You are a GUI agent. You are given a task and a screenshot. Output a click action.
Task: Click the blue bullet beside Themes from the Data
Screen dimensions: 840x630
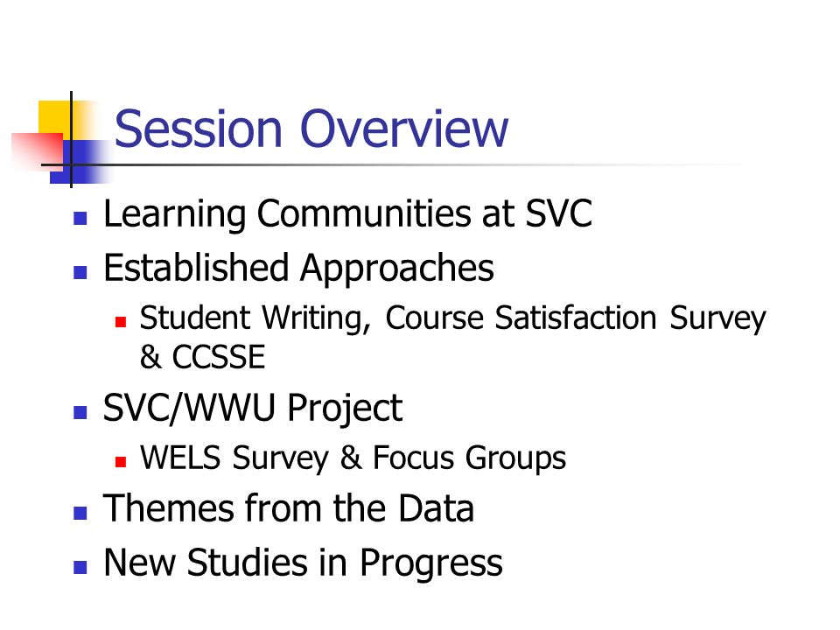point(80,513)
